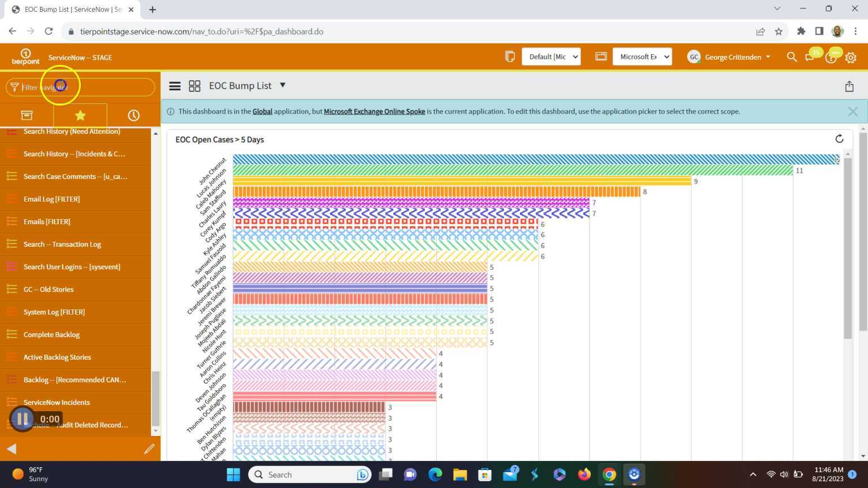Image resolution: width=868 pixels, height=488 pixels.
Task: Open Search Case Comments favorite
Action: coord(75,176)
